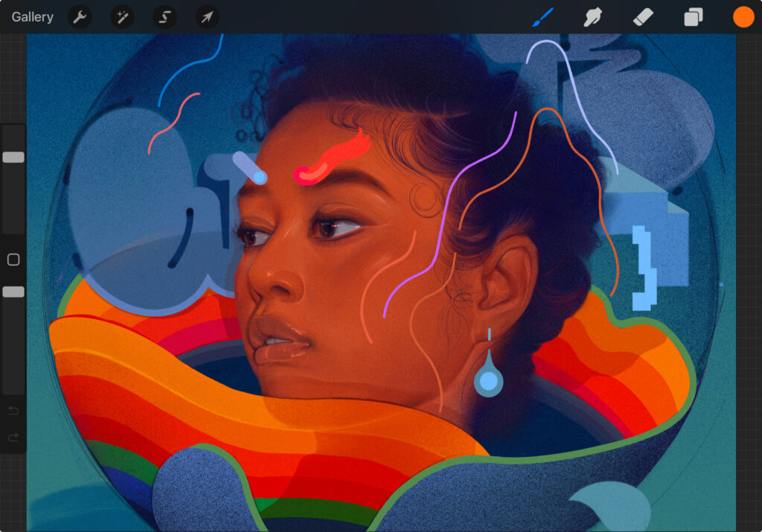The image size is (762, 532).
Task: Open the Gallery view
Action: coord(32,17)
